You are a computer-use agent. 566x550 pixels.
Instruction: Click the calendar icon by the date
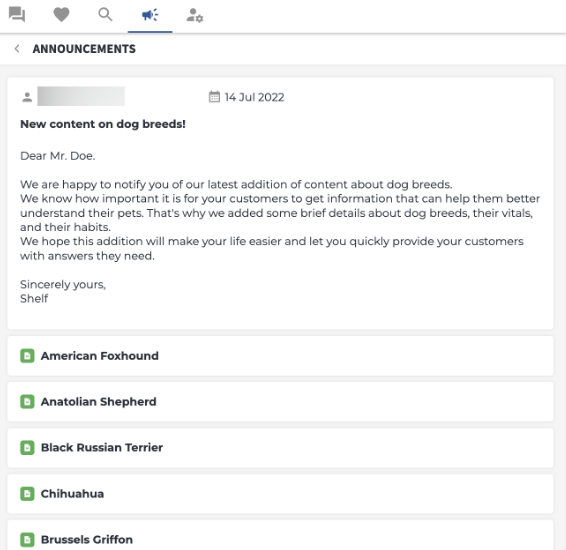(214, 97)
